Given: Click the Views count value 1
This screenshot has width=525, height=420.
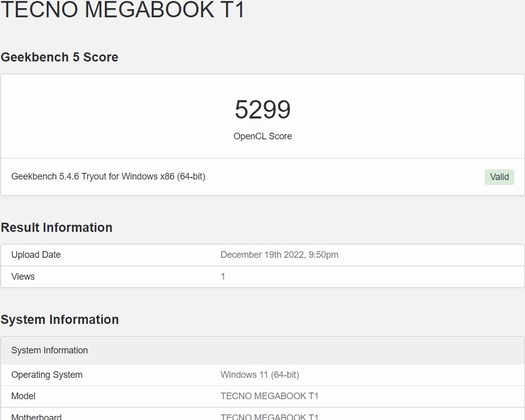Looking at the screenshot, I should coord(223,277).
